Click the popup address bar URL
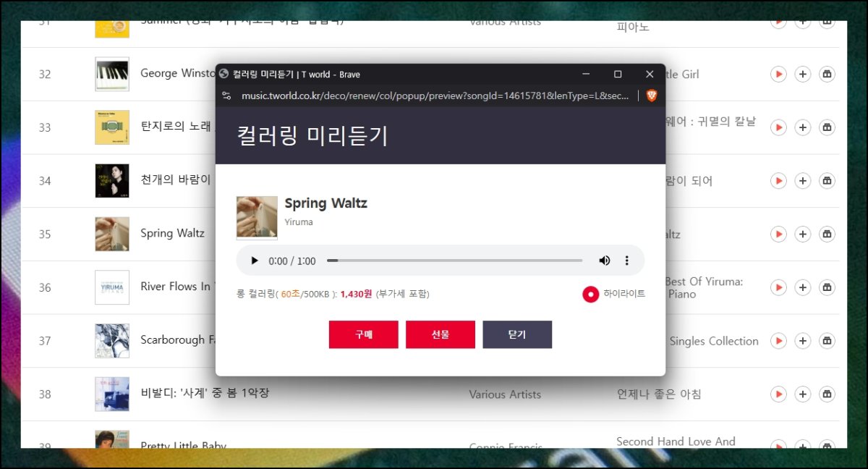The image size is (868, 469). (435, 96)
